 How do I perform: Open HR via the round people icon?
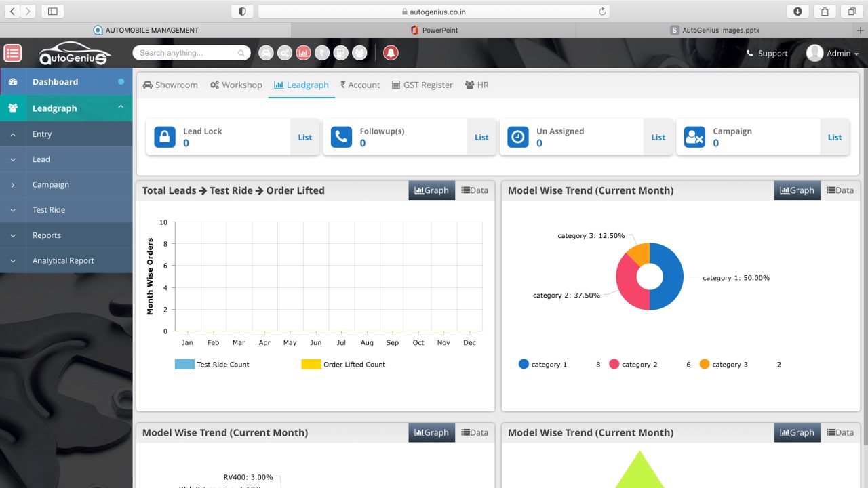point(359,53)
